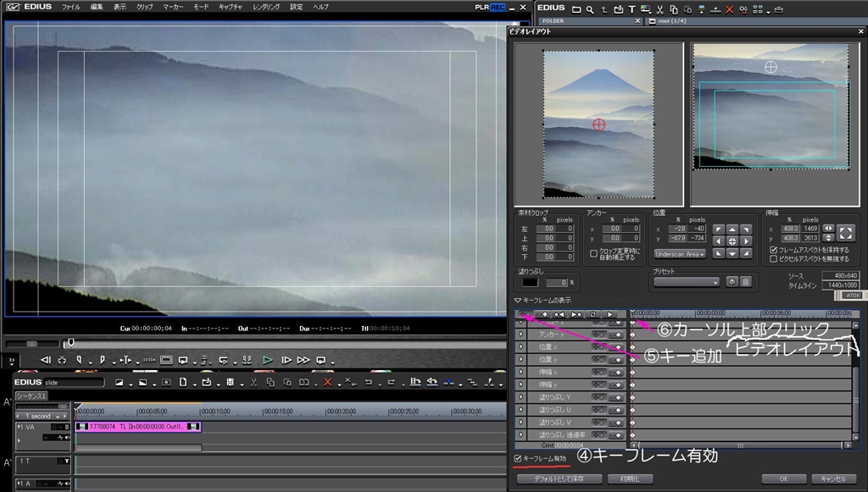Toggle the キーフレーム有効 checkbox
Viewport: 868px width, 492px height.
(519, 458)
